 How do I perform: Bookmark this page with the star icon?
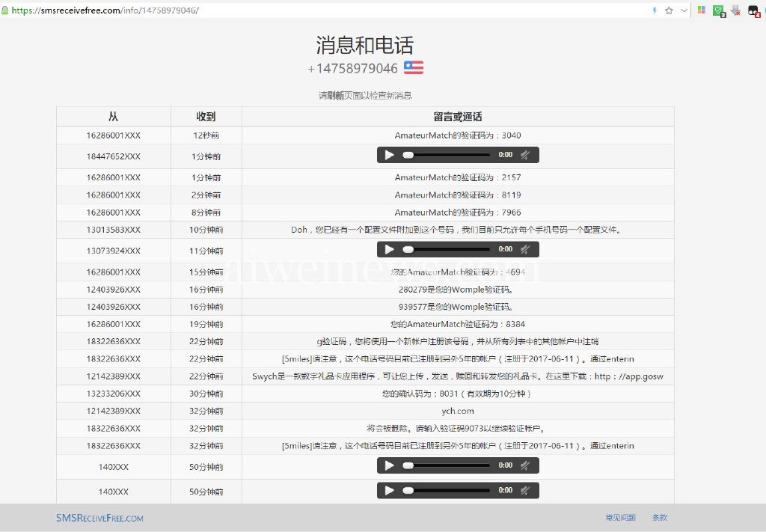click(x=670, y=10)
